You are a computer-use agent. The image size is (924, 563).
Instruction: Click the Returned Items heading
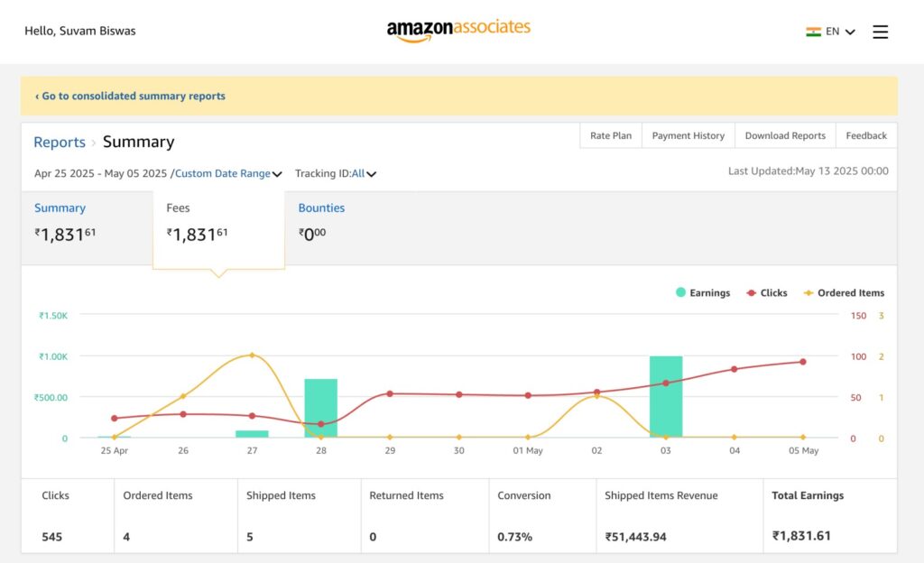406,495
